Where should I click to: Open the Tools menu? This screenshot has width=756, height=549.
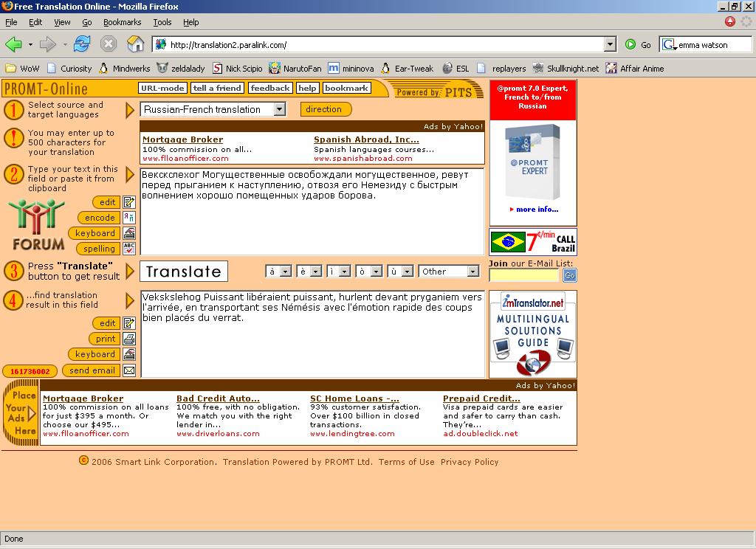(162, 22)
